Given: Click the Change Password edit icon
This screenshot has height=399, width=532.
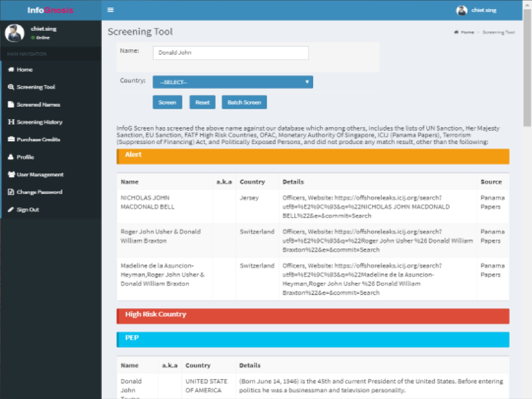Looking at the screenshot, I should (x=11, y=192).
